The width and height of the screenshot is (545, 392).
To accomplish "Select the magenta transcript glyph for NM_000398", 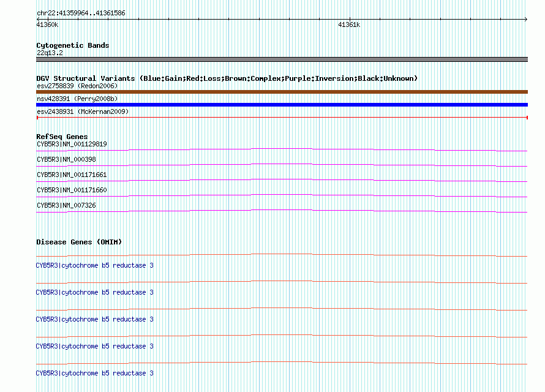I will [282, 165].
